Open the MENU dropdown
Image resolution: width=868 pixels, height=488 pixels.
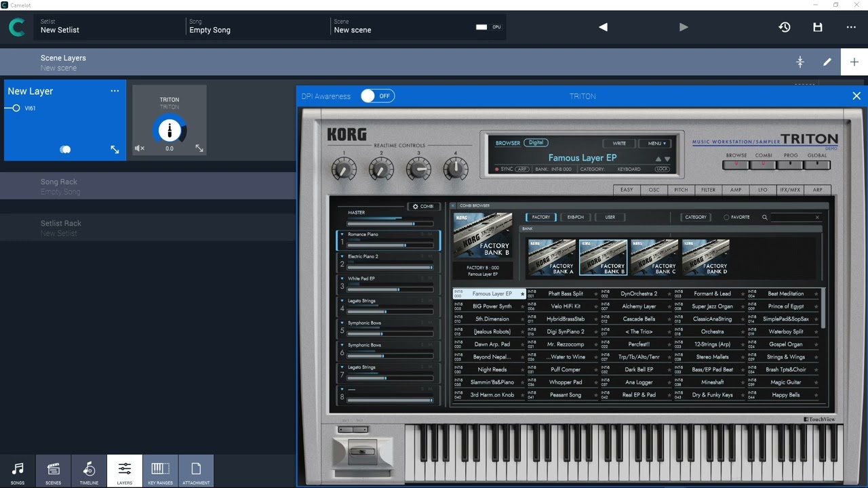656,143
